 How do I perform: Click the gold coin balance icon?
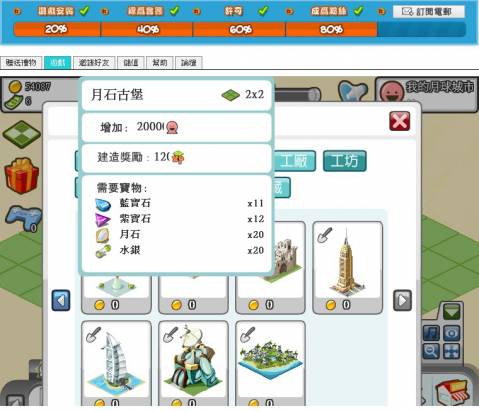point(14,87)
